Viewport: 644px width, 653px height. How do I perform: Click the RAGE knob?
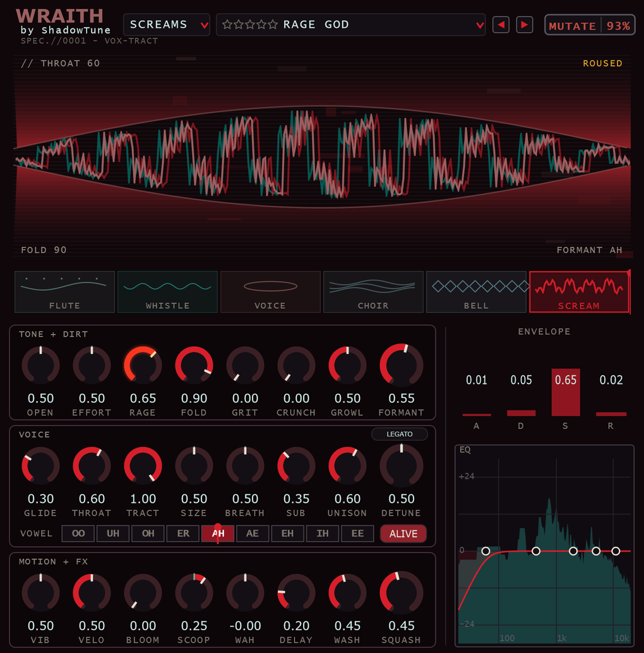(x=143, y=365)
